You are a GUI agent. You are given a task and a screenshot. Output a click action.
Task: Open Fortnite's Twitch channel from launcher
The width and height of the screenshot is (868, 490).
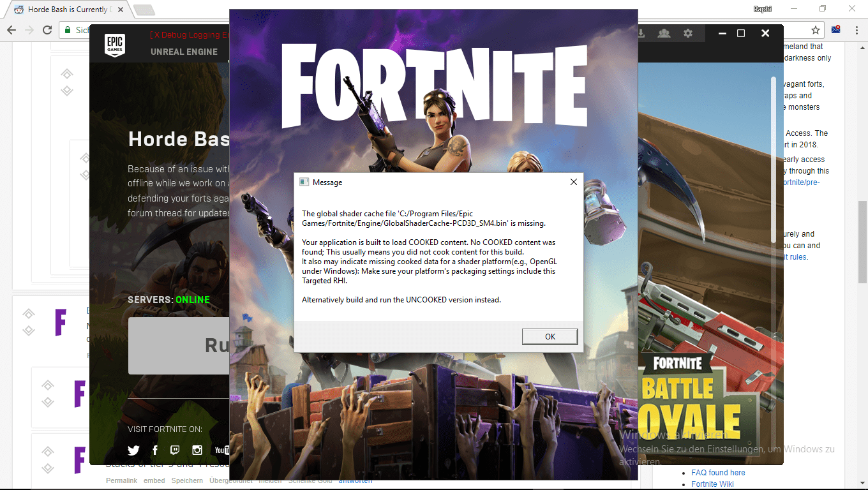pyautogui.click(x=175, y=450)
